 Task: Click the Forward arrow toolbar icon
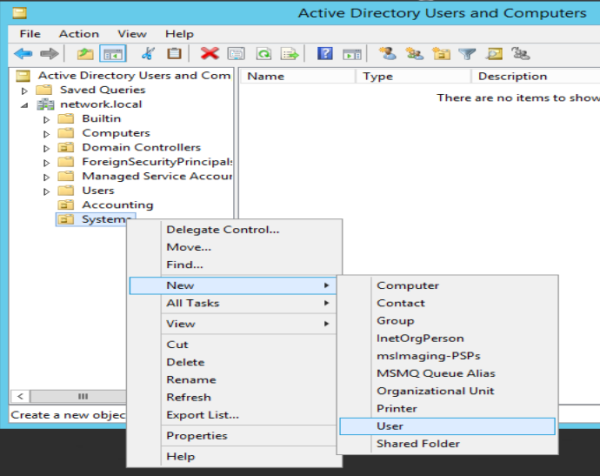click(x=49, y=54)
